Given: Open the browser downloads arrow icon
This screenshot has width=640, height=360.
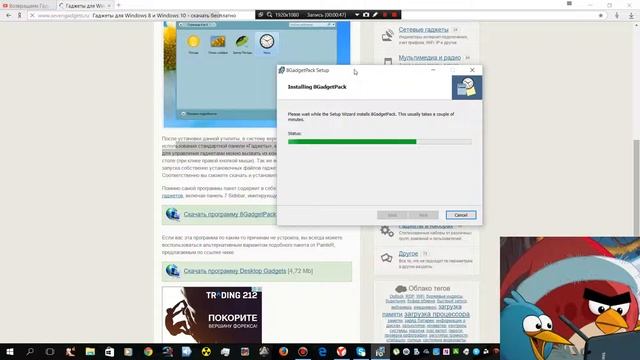Looking at the screenshot, I should click(x=631, y=16).
